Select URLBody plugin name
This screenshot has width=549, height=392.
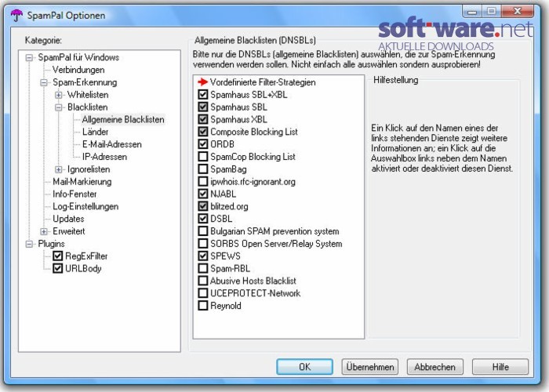coord(83,268)
